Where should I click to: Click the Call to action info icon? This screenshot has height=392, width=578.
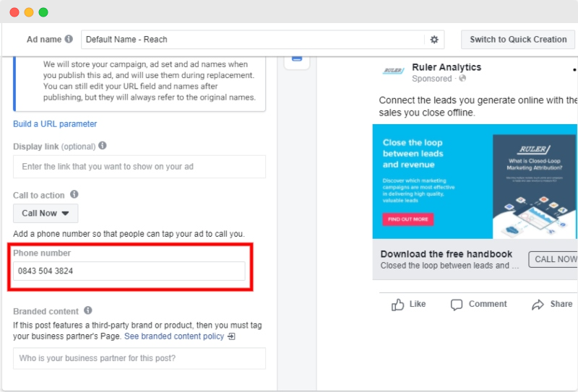[74, 194]
